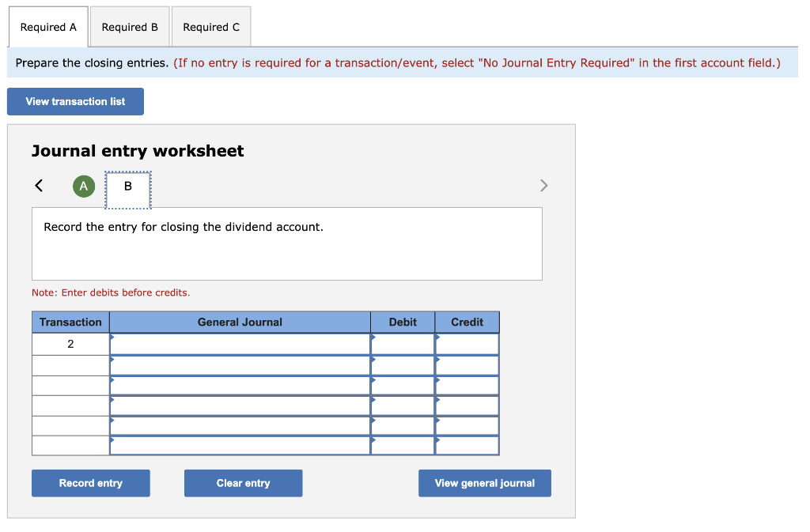Open General Journal dropdown in last row
This screenshot has height=532, width=810.
pos(240,445)
